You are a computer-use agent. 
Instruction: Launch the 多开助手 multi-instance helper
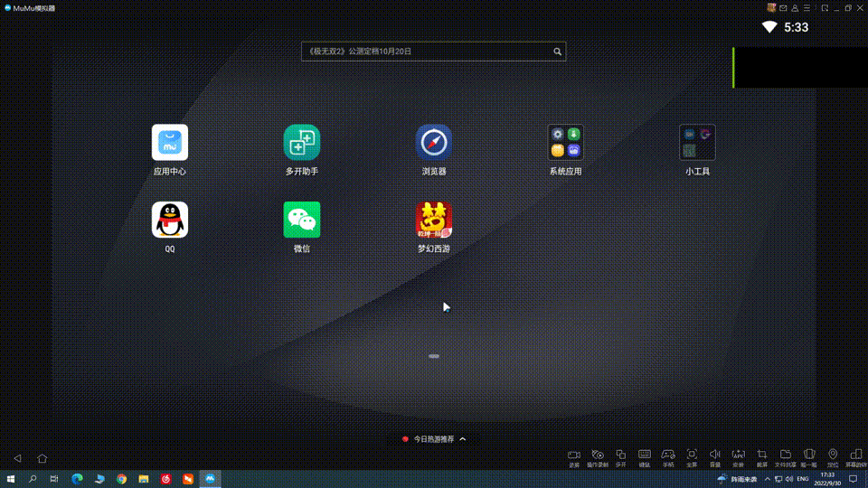[x=302, y=142]
